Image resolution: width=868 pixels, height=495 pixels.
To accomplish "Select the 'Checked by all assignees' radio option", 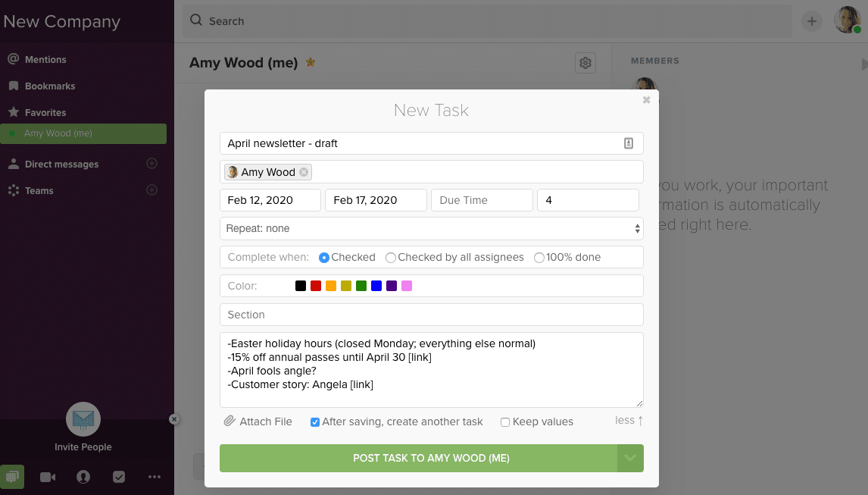I will point(391,258).
